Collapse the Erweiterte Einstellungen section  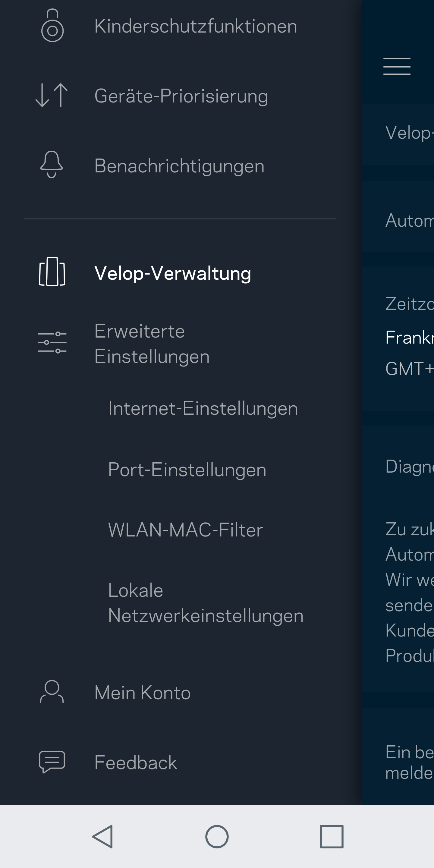[152, 344]
